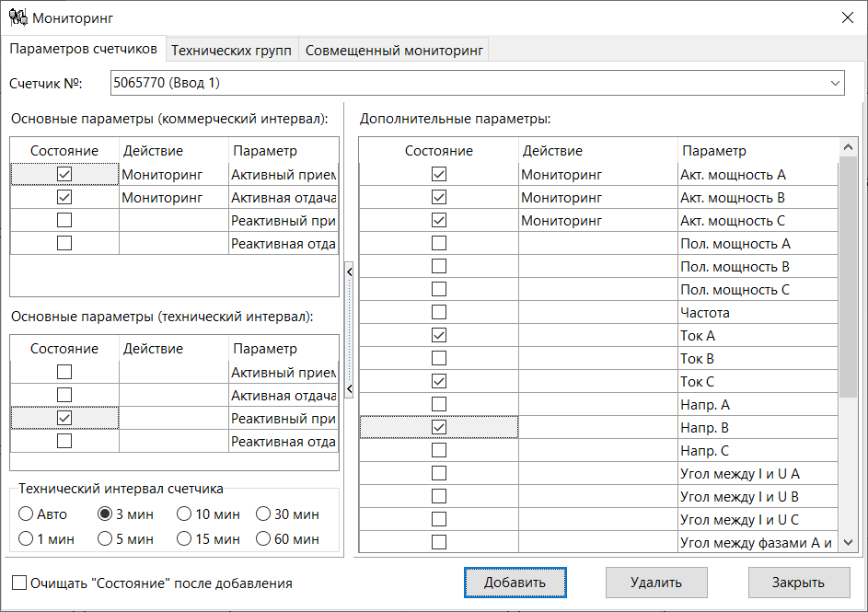Click the Удалить button
868x612 pixels.
click(x=655, y=582)
